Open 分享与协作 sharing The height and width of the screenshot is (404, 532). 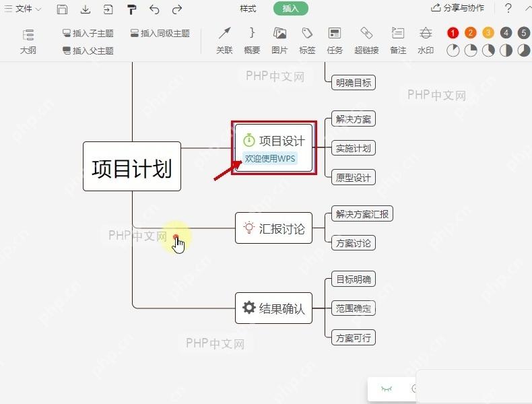point(457,8)
